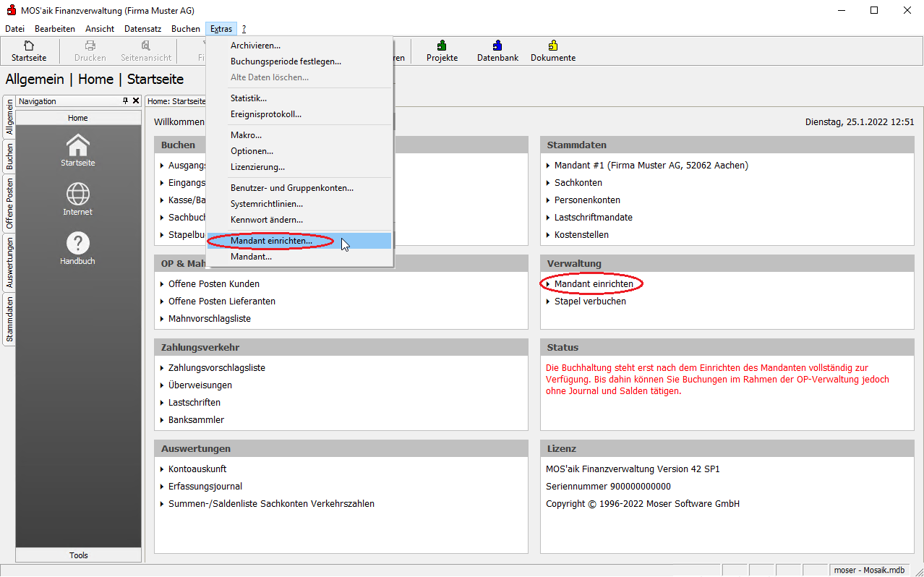
Task: Close the Navigation panel
Action: point(136,101)
